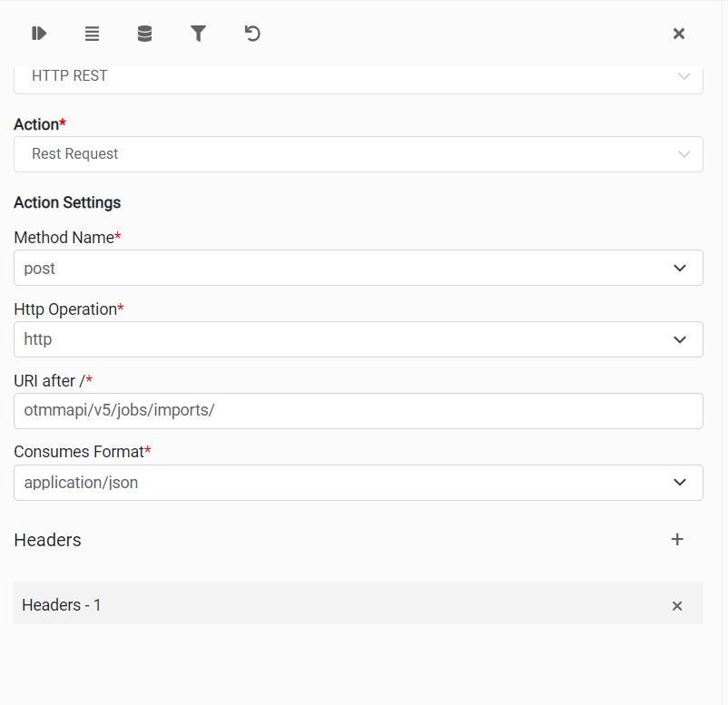
Task: Click the Action Settings heading
Action: pyautogui.click(x=67, y=202)
